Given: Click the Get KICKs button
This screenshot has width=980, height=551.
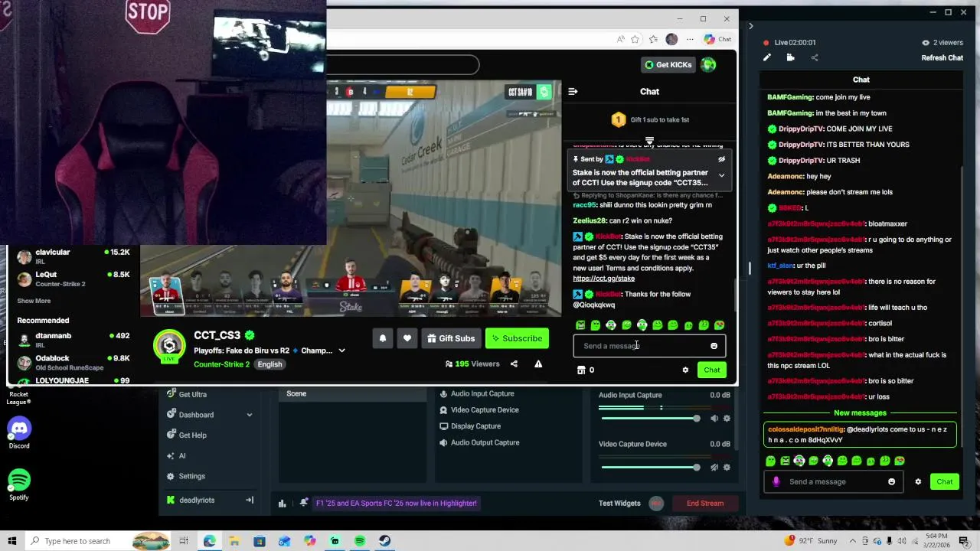Looking at the screenshot, I should coord(668,65).
